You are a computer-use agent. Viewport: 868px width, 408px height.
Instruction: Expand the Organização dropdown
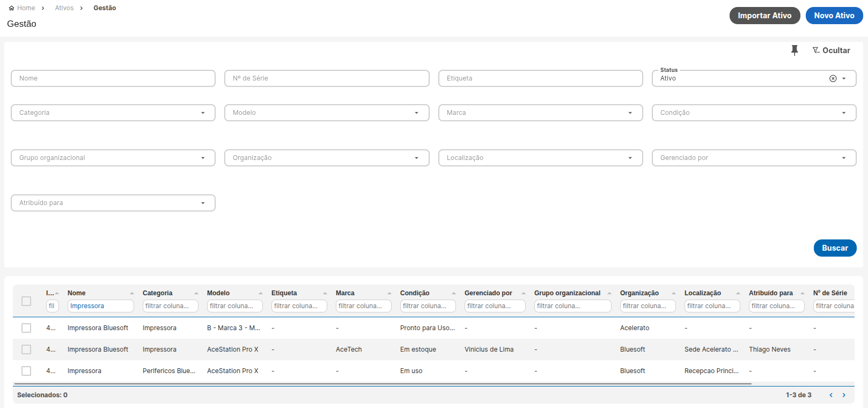[416, 158]
